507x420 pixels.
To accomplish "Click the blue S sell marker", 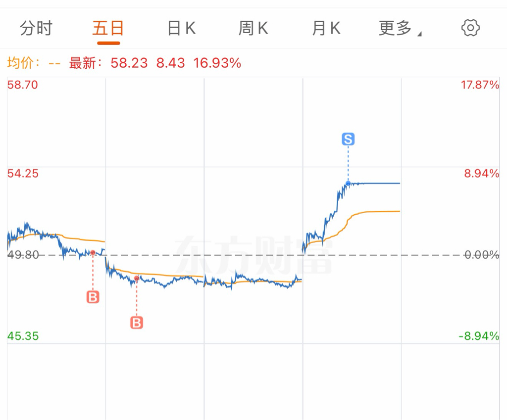I will [x=348, y=139].
